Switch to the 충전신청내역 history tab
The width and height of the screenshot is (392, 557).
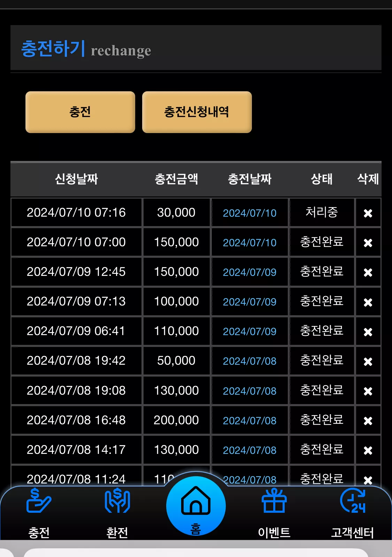coord(197,112)
